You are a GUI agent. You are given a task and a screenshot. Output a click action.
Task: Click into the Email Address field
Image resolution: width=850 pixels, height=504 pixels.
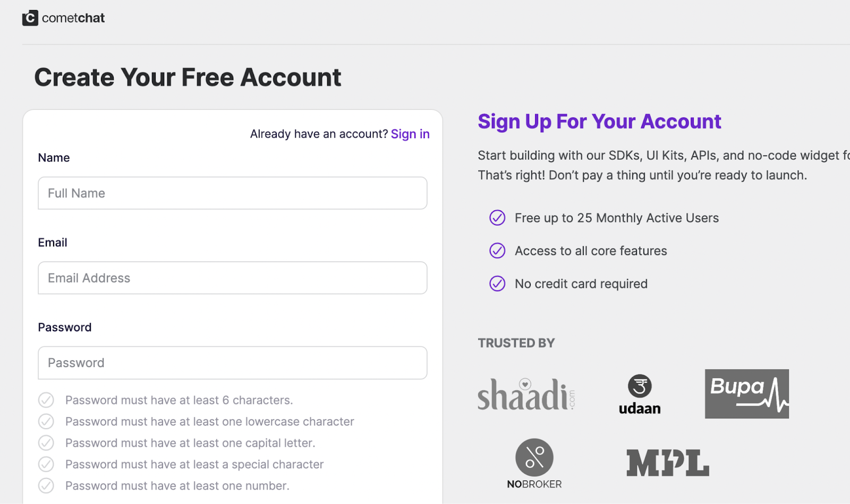232,278
